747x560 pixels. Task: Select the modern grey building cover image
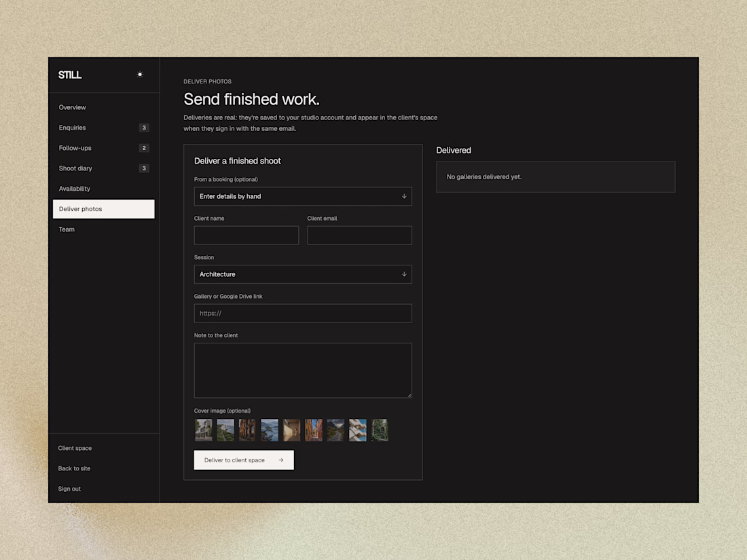(204, 430)
